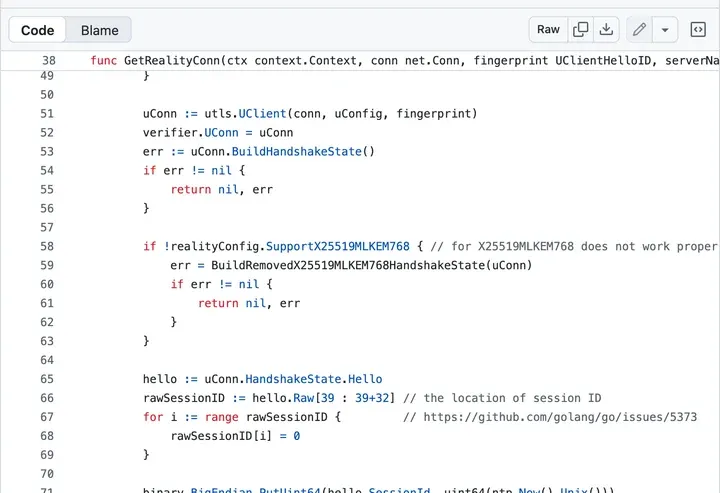Click GetRealityConn function name in header
The width and height of the screenshot is (720, 493).
pos(172,61)
